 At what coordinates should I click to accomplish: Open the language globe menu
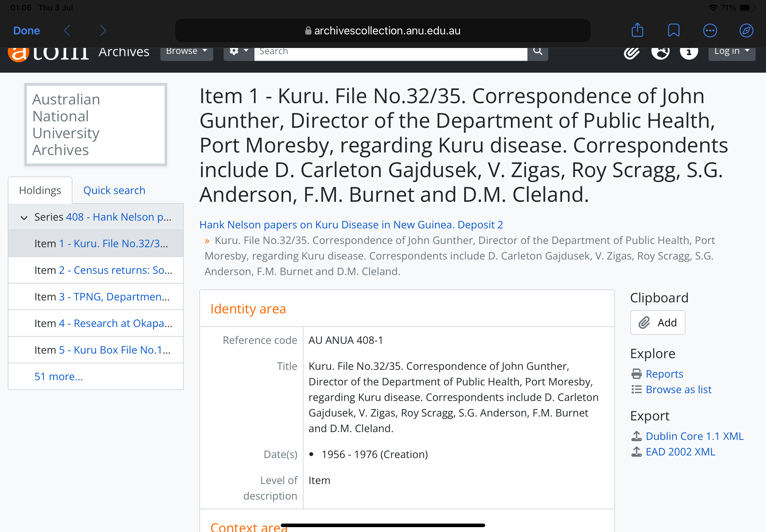[x=660, y=53]
